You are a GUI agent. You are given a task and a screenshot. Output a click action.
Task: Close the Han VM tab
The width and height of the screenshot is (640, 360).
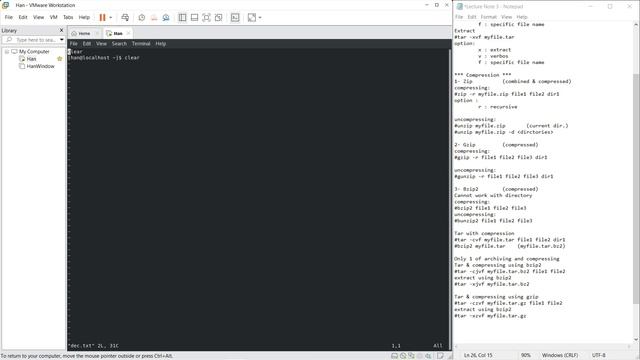[129, 33]
